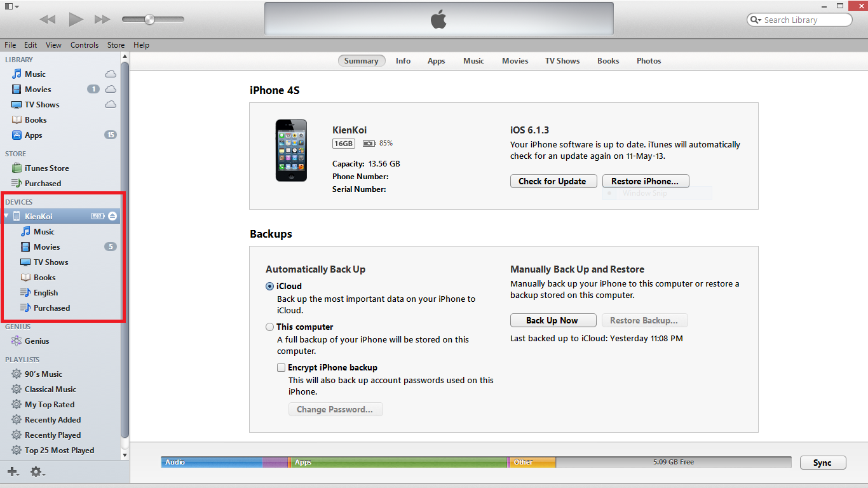
Task: Select the Summary tab
Action: 362,61
